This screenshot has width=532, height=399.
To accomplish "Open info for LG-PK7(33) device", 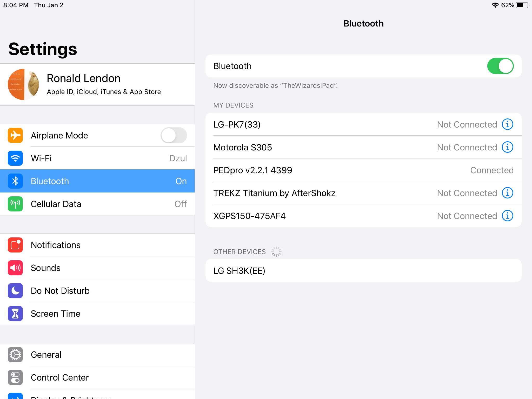I will pyautogui.click(x=507, y=124).
